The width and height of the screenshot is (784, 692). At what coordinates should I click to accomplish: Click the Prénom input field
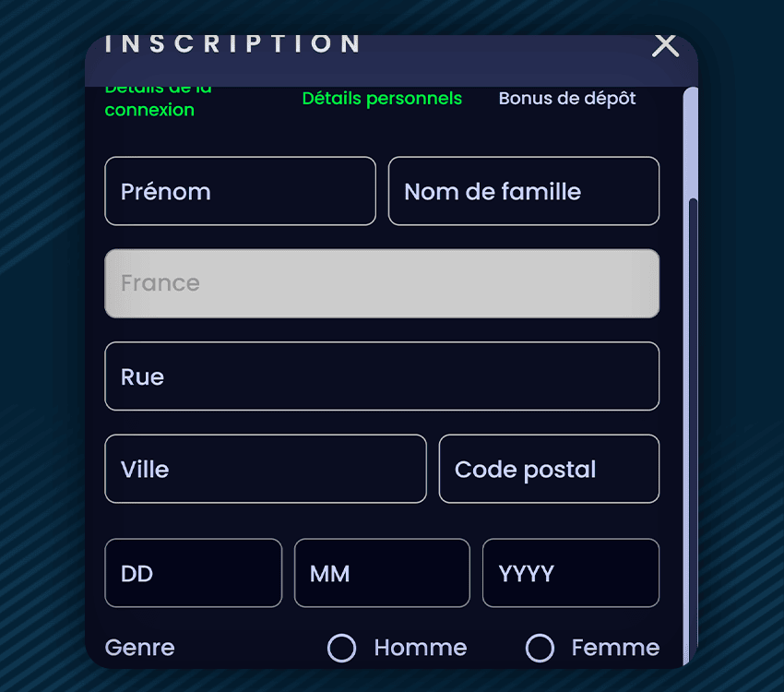tap(240, 191)
